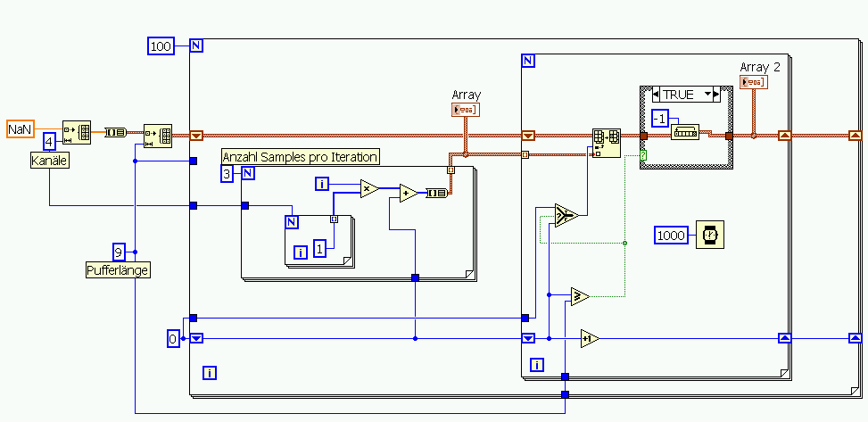
Task: Click the Kanäle label
Action: 50,161
